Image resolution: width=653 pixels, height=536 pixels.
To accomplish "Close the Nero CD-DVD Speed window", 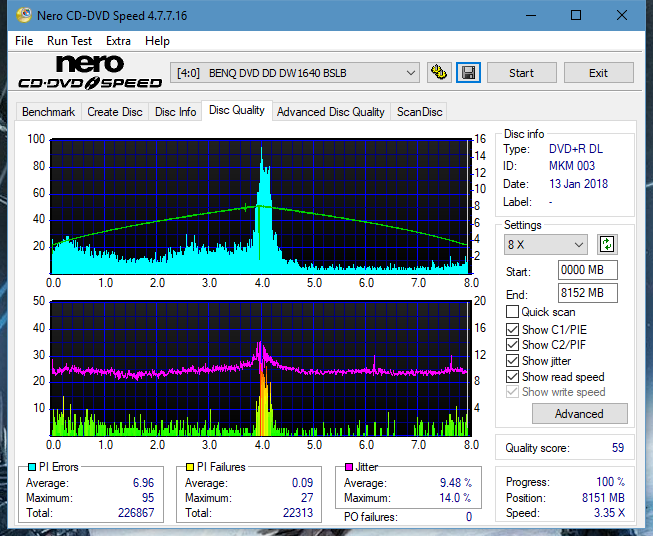I will tap(622, 15).
